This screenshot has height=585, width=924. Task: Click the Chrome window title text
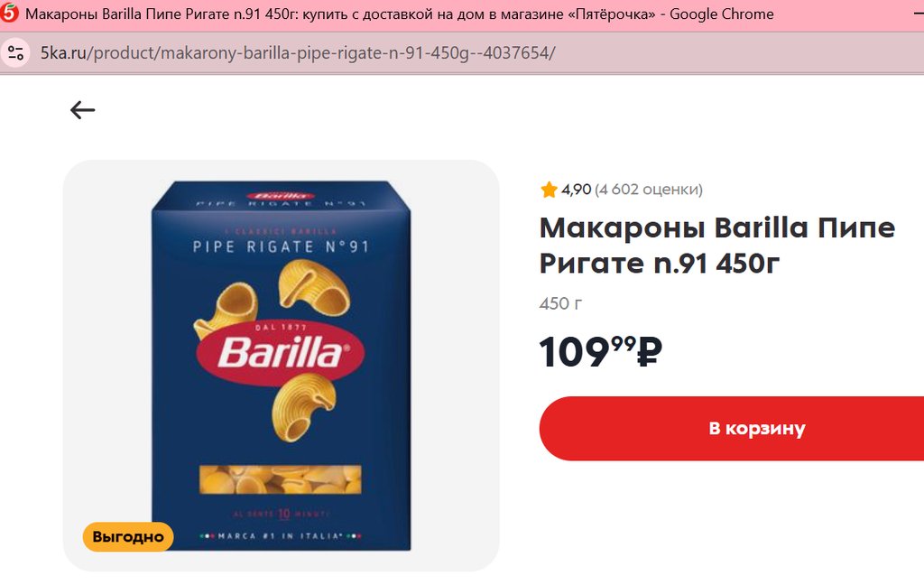tap(399, 14)
